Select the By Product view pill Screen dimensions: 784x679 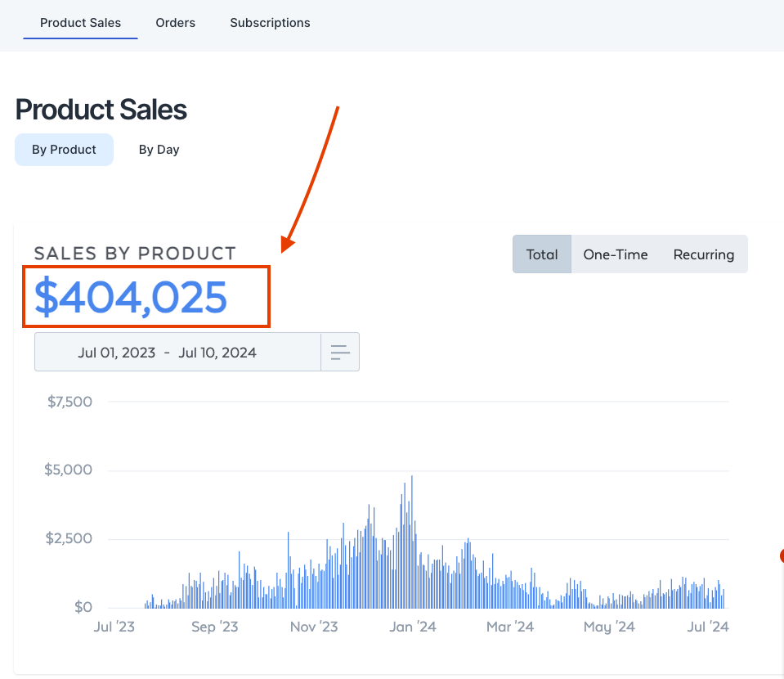click(x=64, y=149)
